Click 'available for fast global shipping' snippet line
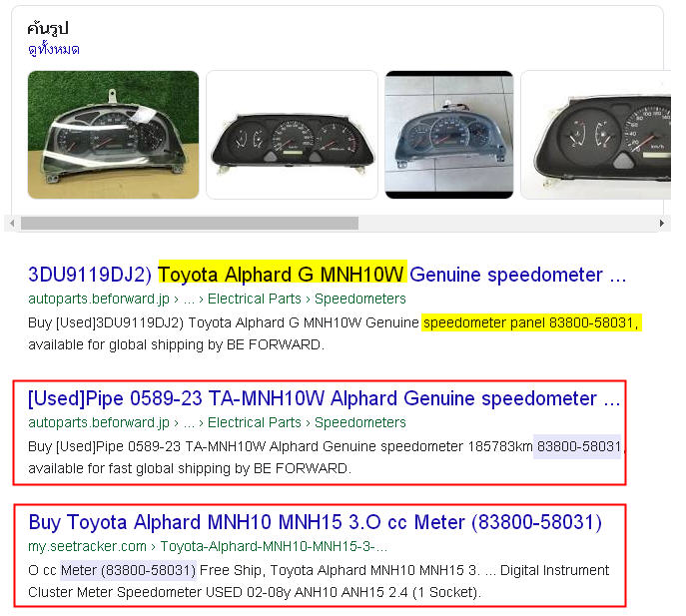This screenshot has width=686, height=616. pyautogui.click(x=190, y=468)
